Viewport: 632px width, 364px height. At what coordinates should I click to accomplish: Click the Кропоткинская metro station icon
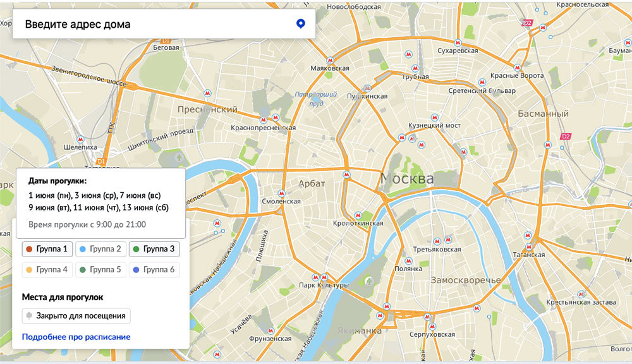[346, 215]
